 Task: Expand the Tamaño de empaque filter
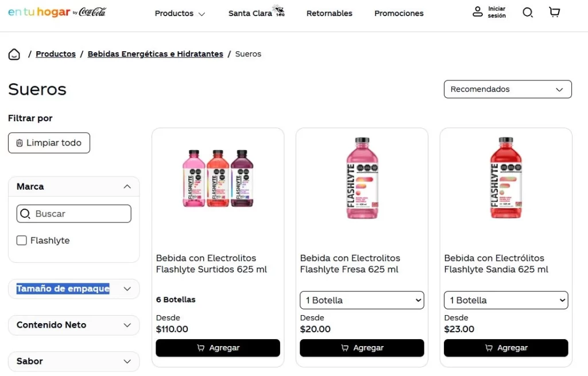pos(127,289)
